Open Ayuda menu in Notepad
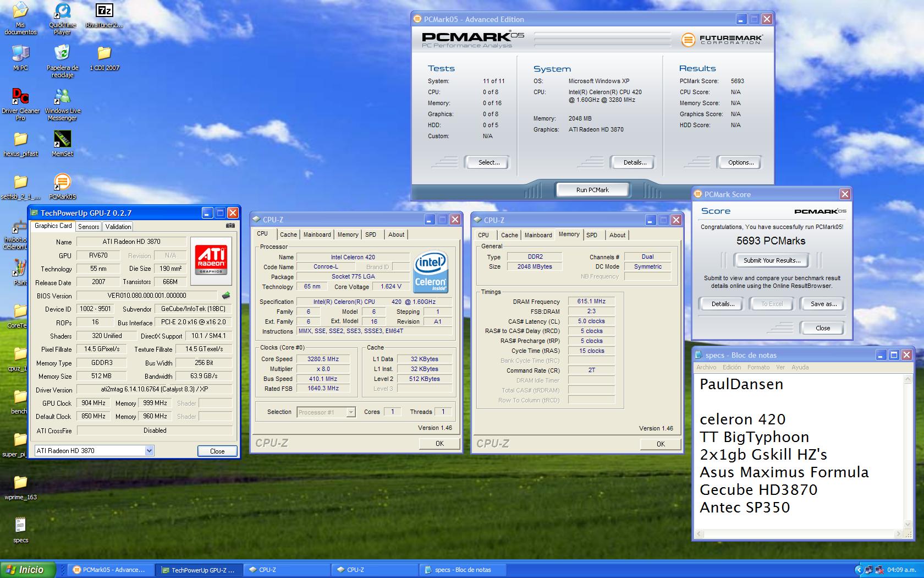The width and height of the screenshot is (924, 578). pos(800,367)
